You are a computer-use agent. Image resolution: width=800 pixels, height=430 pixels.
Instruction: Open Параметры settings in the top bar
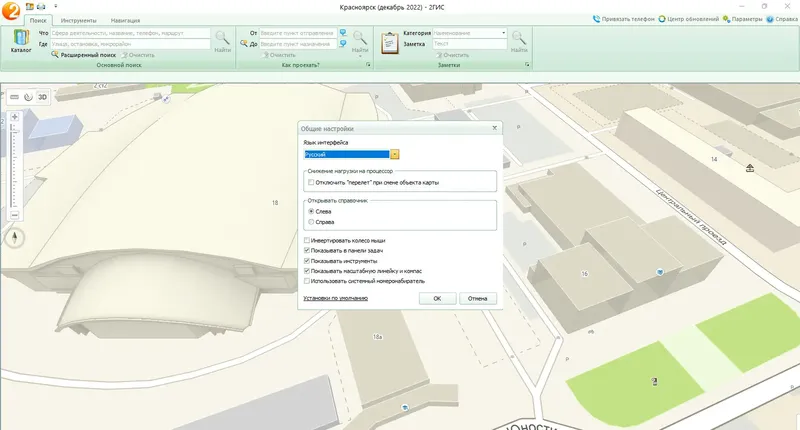[742, 19]
